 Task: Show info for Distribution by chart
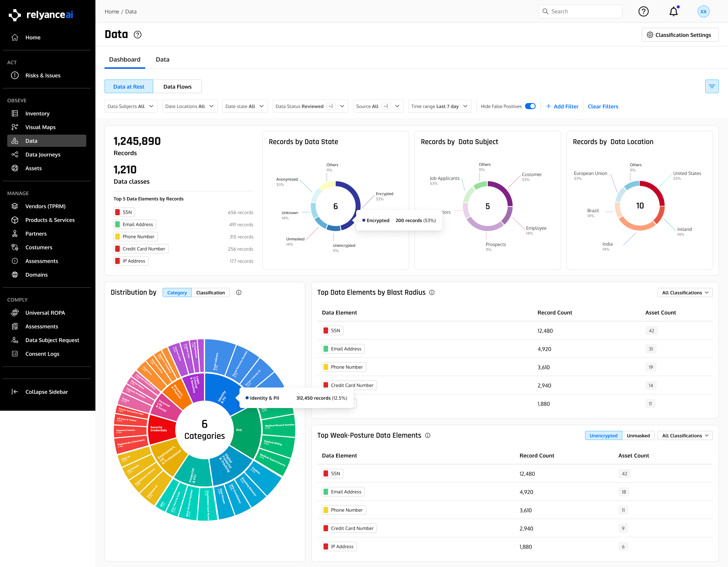coord(239,292)
